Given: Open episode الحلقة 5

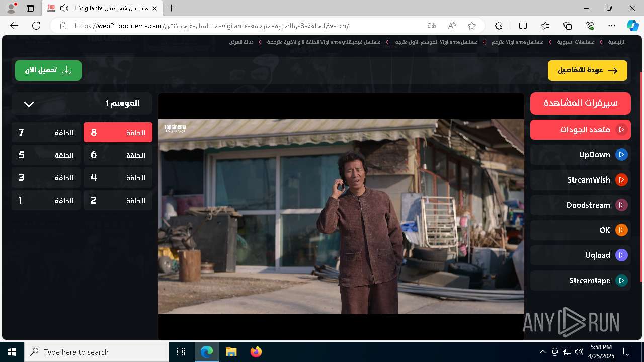Looking at the screenshot, I should 46,155.
